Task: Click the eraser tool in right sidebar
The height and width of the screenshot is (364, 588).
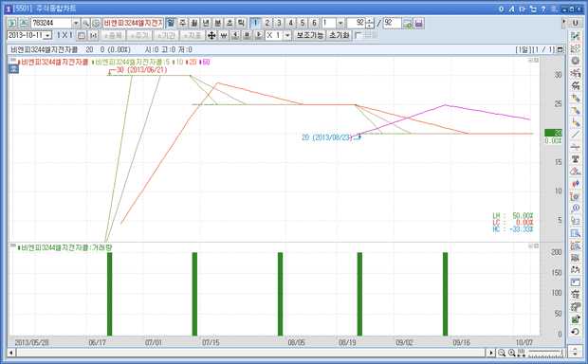Action: [576, 172]
